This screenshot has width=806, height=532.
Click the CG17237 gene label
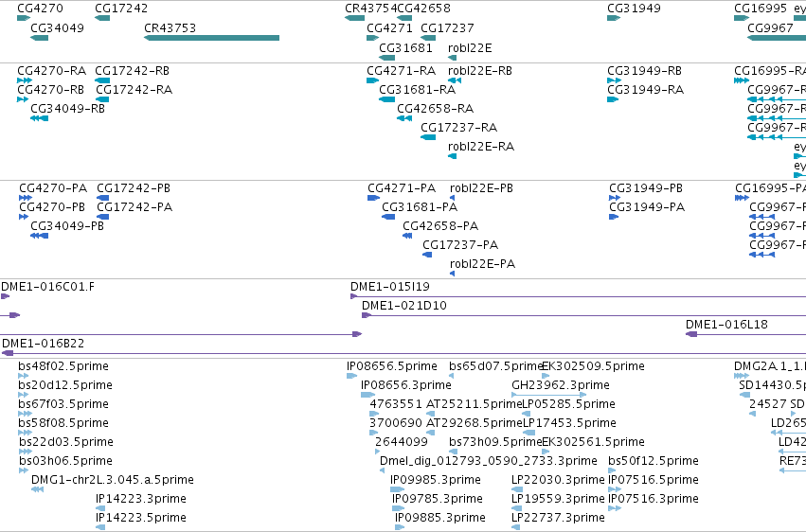pyautogui.click(x=447, y=27)
